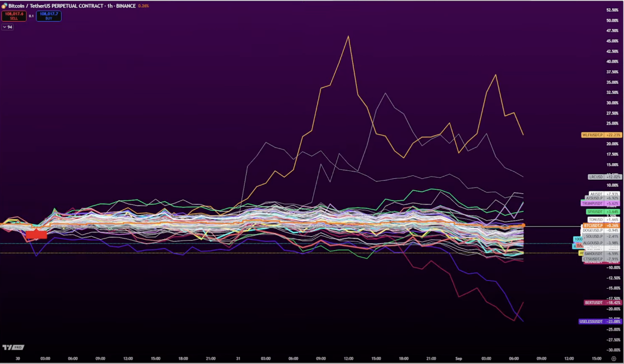Click the red SELL 108,017.6 button
Screen dimensions: 624x364
pyautogui.click(x=14, y=16)
